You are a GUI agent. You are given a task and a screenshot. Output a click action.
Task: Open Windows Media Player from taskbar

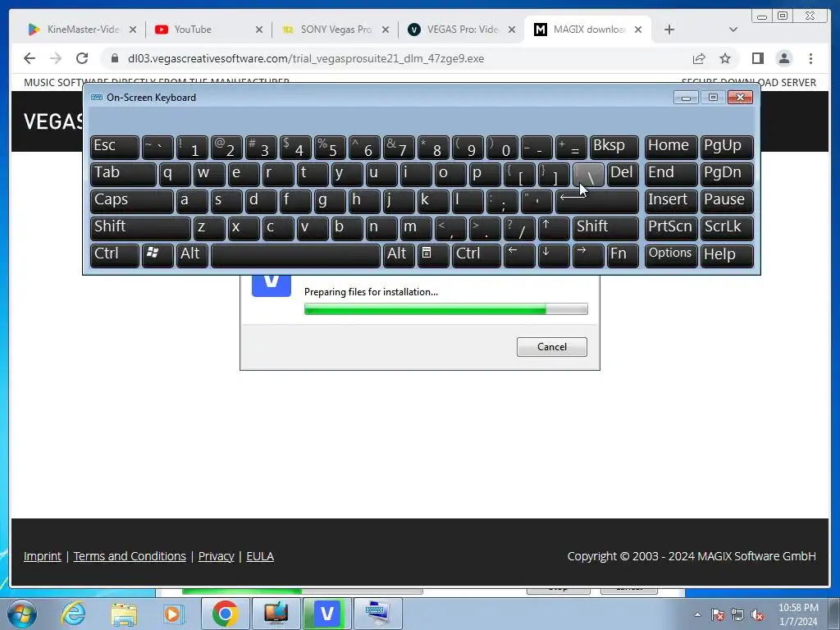(x=172, y=614)
